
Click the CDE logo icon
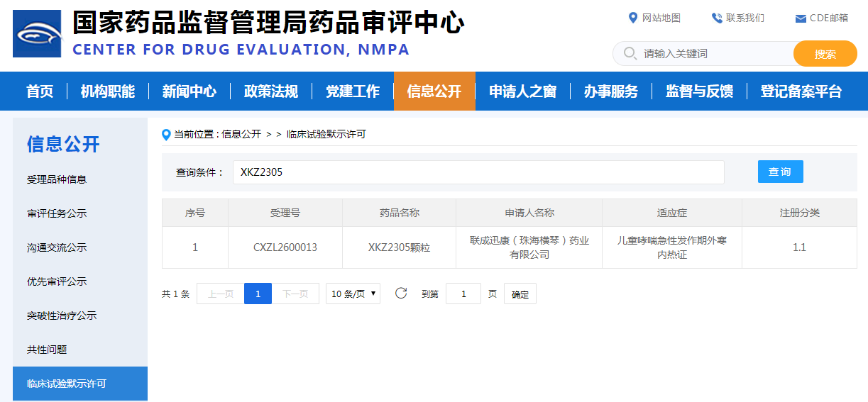click(37, 33)
